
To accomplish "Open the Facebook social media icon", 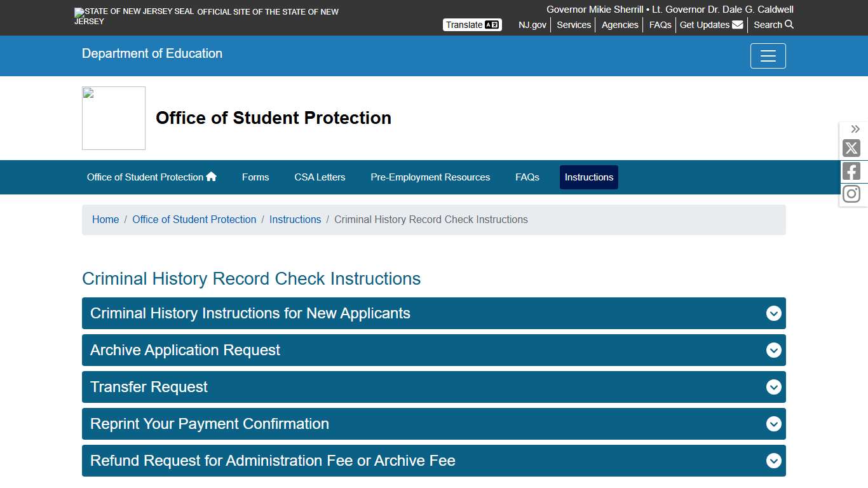I will pos(851,170).
